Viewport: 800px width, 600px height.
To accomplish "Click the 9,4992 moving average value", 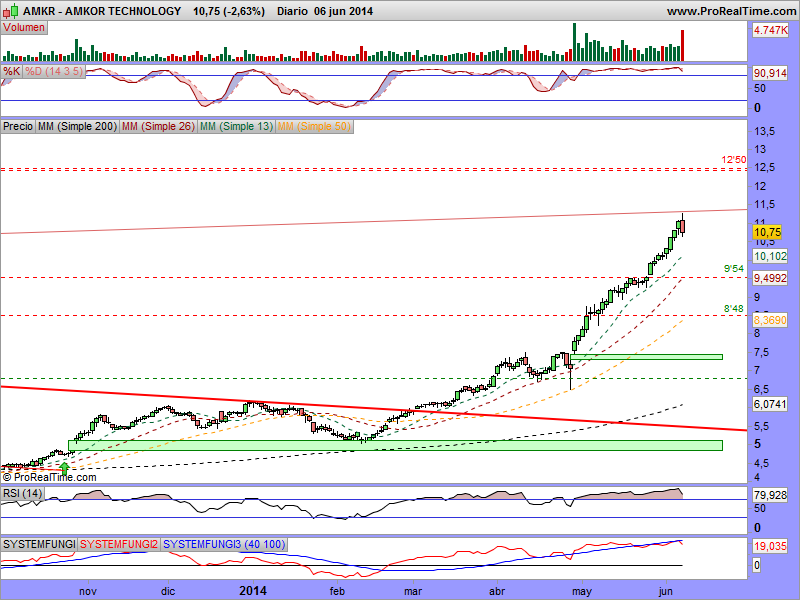I will point(770,278).
